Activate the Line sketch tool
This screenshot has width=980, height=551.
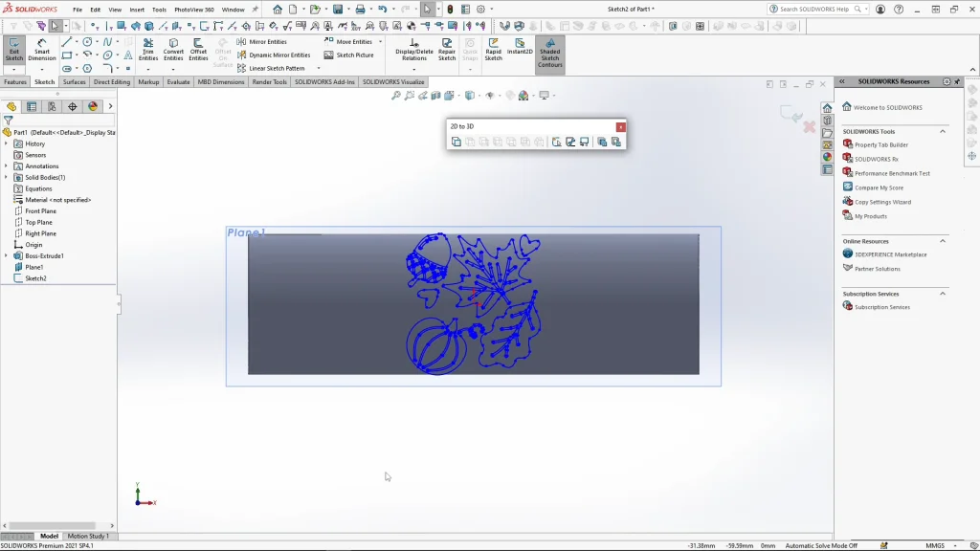point(66,42)
